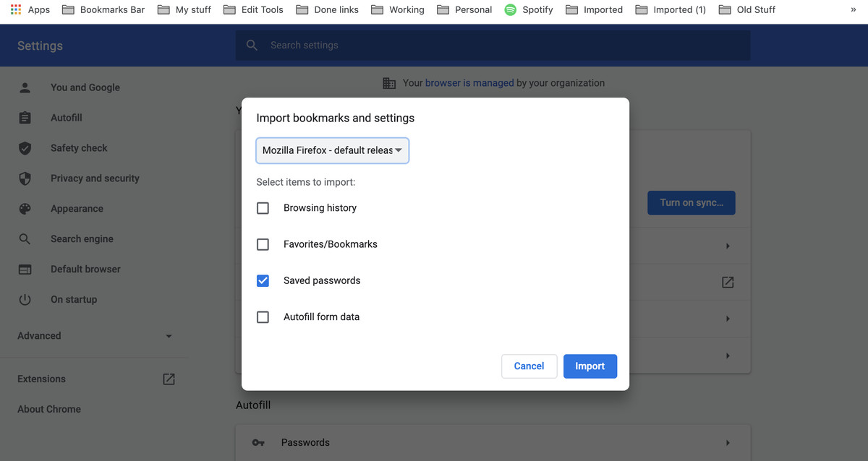Screen dimensions: 868x461
Task: Click the Safety check shield icon
Action: (25, 148)
